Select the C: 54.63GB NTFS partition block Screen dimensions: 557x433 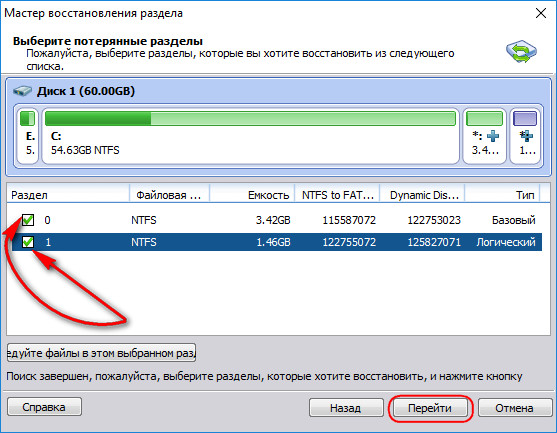pyautogui.click(x=251, y=136)
